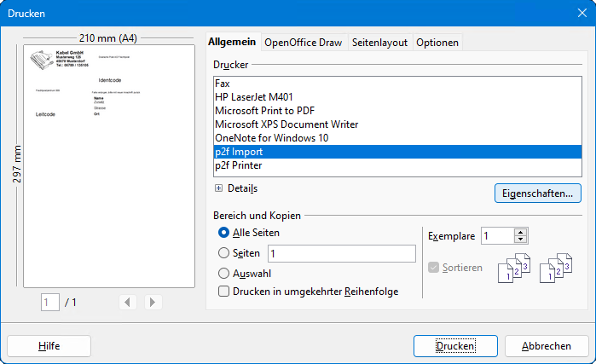Increase the Exemplare copy count
The image size is (596, 364).
(x=521, y=232)
